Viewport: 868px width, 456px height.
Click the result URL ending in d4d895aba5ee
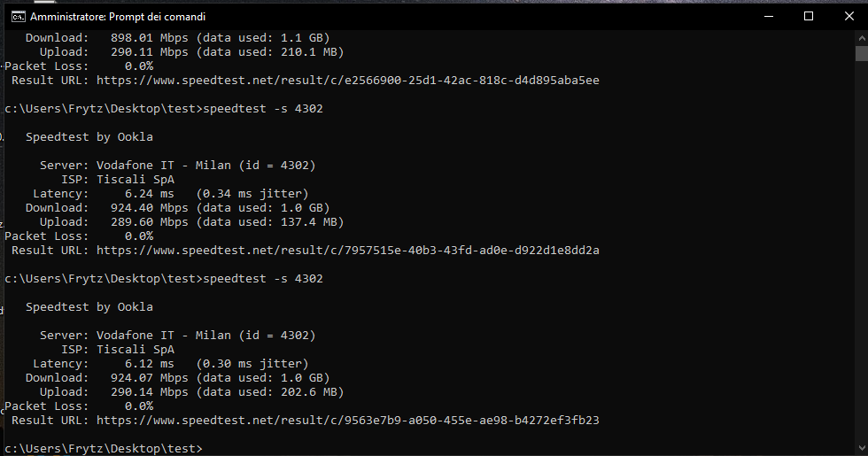tap(347, 81)
